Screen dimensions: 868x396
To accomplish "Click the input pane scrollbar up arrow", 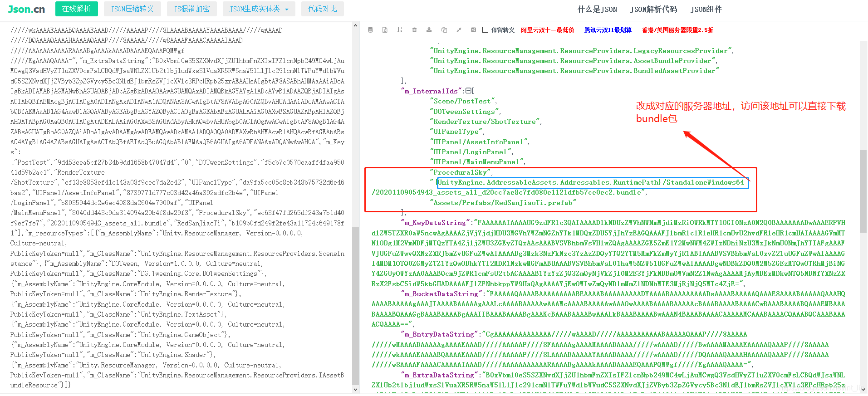I will point(355,26).
